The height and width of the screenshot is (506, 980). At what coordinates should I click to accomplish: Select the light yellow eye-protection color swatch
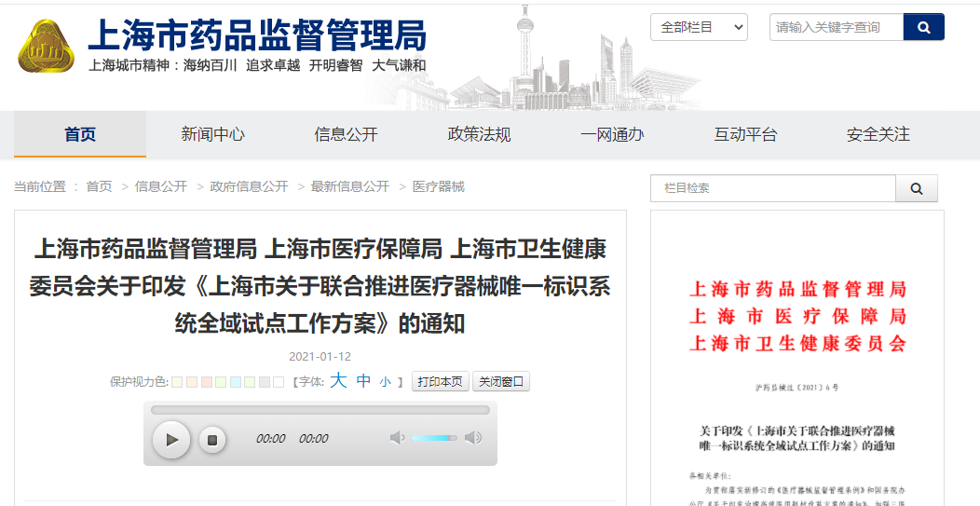pyautogui.click(x=177, y=381)
